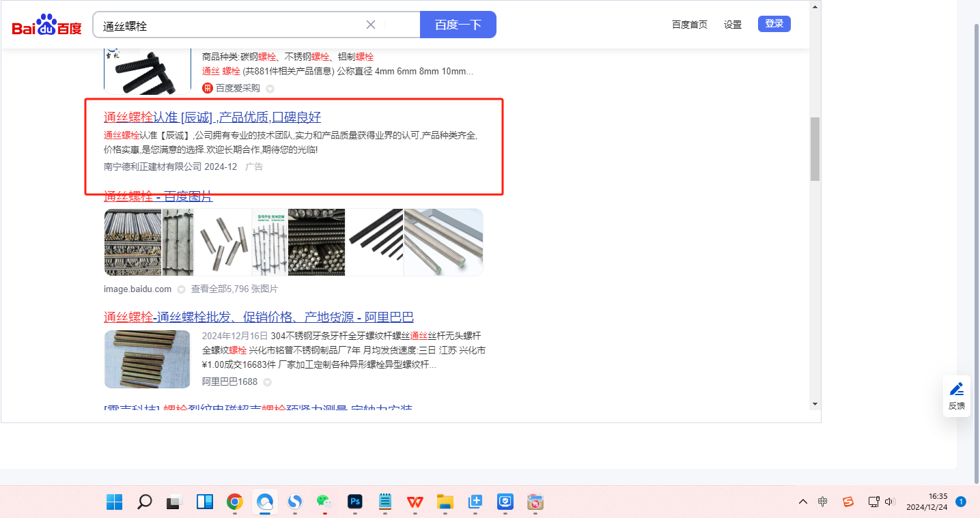Open the black bolts product thumbnail
Screen dimensions: 980x518
(148, 70)
